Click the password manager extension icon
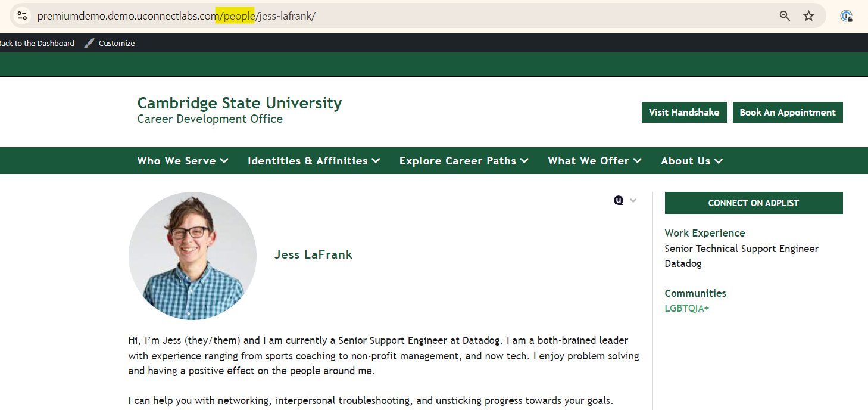868x410 pixels. 846,16
